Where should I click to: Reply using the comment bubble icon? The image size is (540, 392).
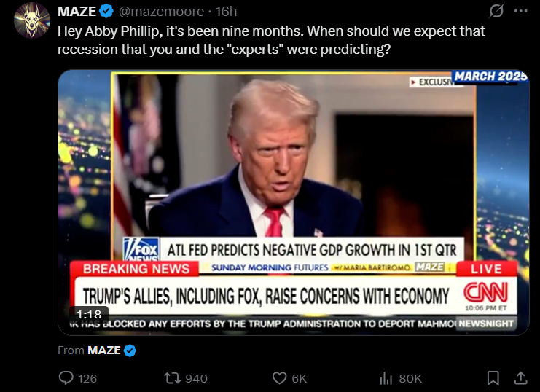click(66, 378)
